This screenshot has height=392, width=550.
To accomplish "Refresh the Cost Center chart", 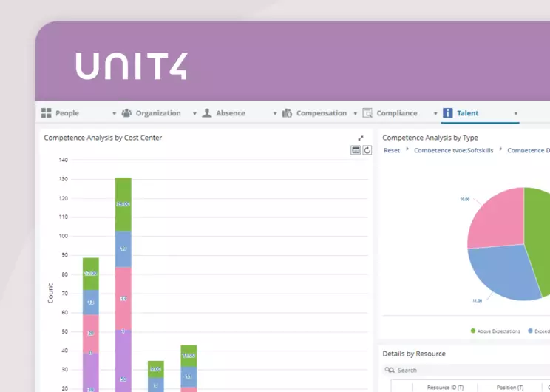I will pos(367,150).
